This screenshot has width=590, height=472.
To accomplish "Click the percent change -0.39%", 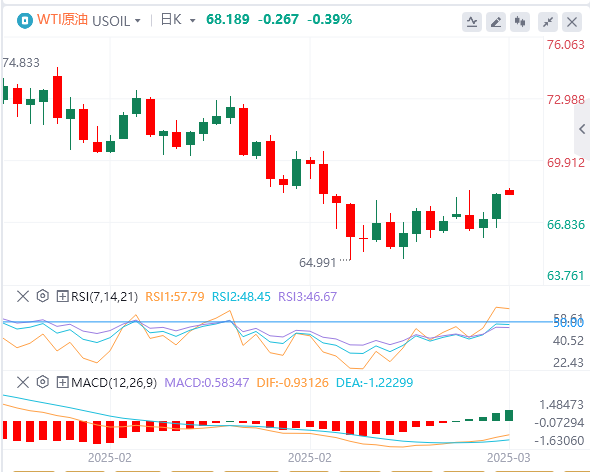I will pos(330,19).
